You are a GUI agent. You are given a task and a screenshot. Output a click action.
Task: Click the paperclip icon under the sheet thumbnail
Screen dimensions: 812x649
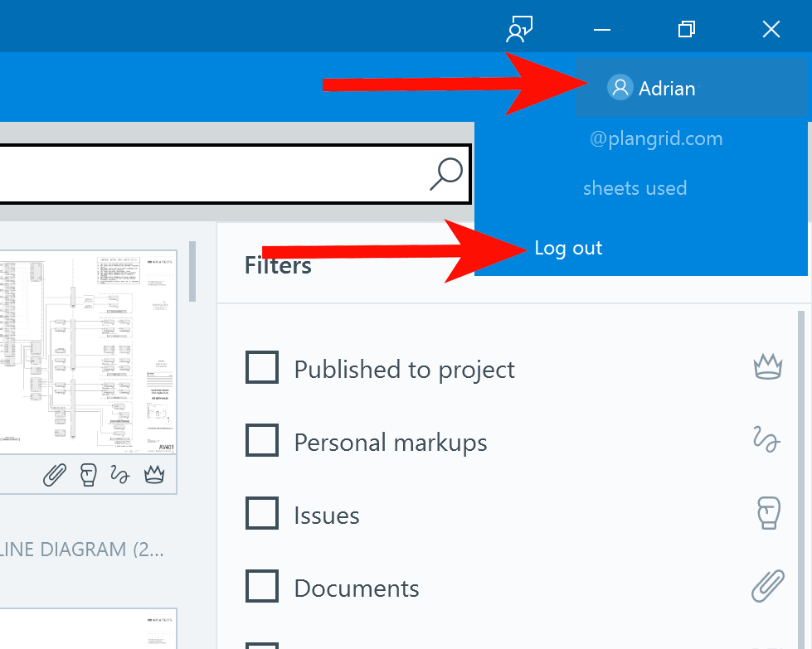[x=54, y=475]
